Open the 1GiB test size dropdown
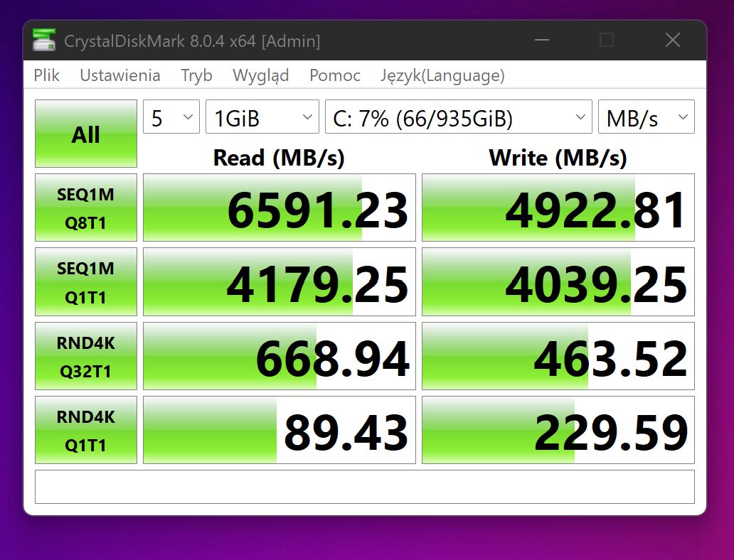The image size is (734, 560). 262,117
